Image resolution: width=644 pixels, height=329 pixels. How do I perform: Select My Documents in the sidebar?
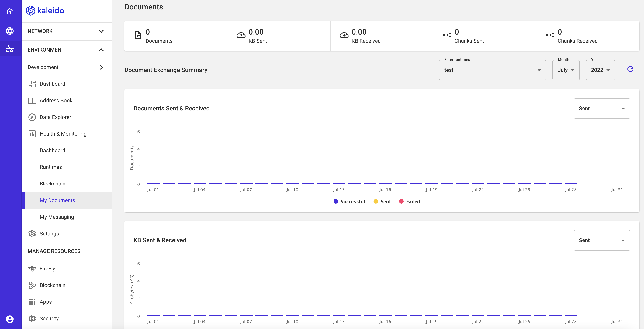pyautogui.click(x=67, y=200)
